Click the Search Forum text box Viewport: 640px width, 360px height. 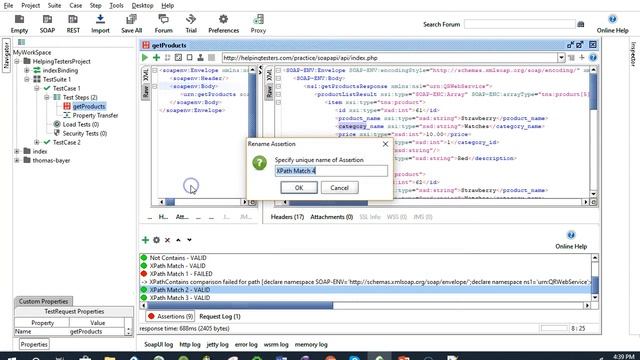pyautogui.click(x=520, y=24)
